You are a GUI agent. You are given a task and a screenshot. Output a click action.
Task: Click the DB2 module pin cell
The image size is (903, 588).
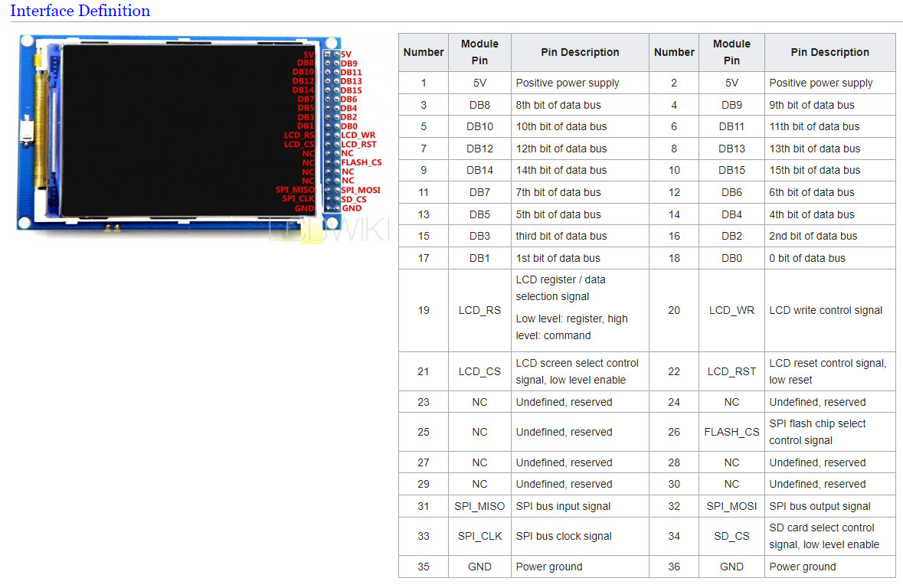(x=731, y=236)
